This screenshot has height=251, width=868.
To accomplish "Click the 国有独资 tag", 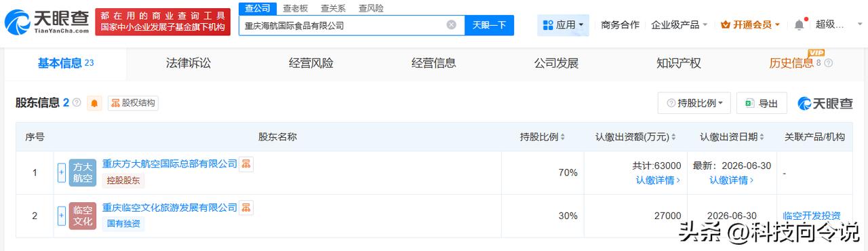I will coord(123,223).
